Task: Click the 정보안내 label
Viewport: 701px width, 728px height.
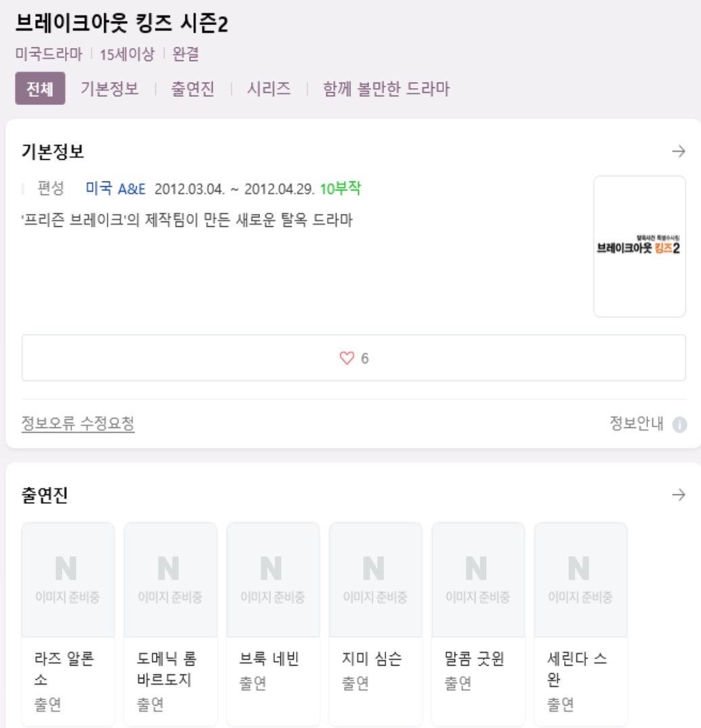Action: (x=637, y=423)
